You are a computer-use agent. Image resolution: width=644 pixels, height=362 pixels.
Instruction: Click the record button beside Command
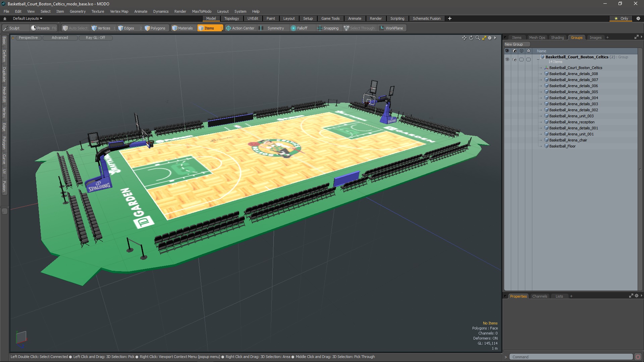[638, 357]
